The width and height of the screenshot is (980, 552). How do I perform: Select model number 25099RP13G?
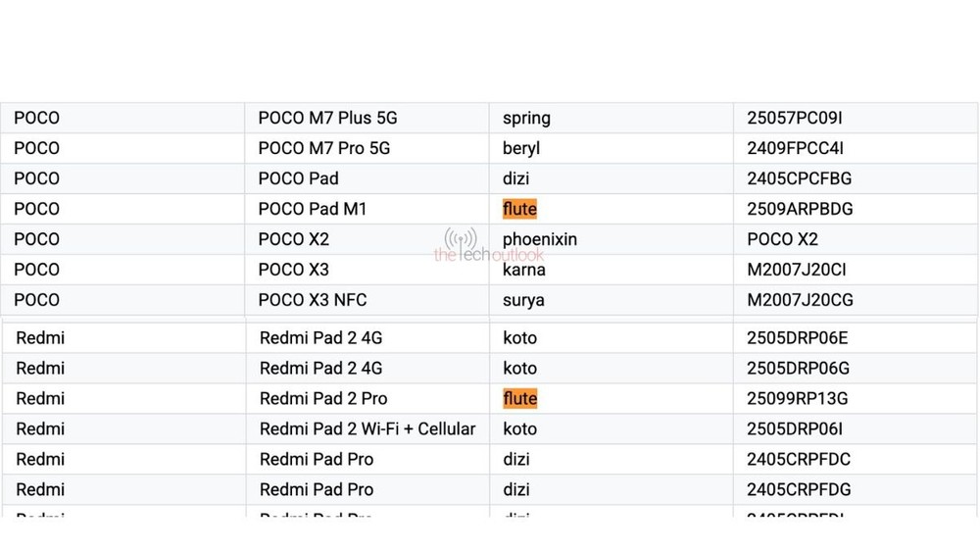coord(798,398)
